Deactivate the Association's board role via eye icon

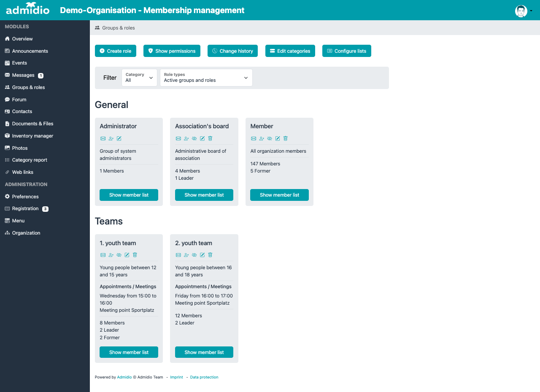[x=194, y=138]
